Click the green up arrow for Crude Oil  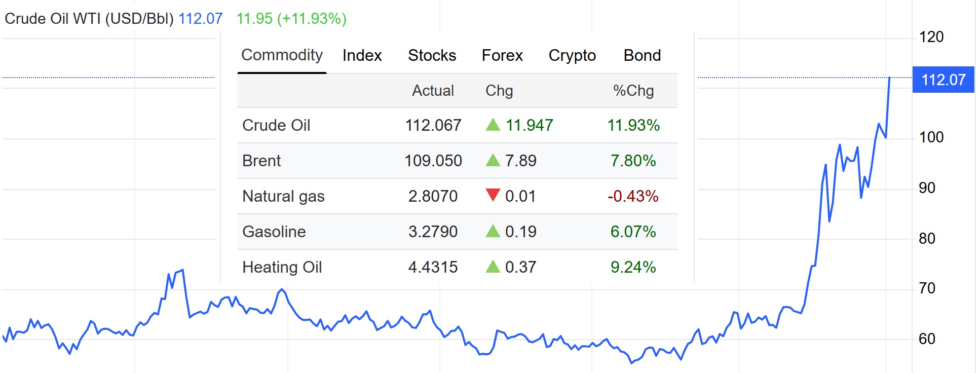coord(493,125)
